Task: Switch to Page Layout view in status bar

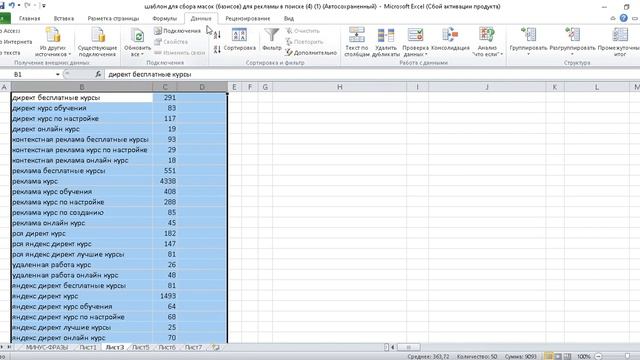Action: coord(558,356)
